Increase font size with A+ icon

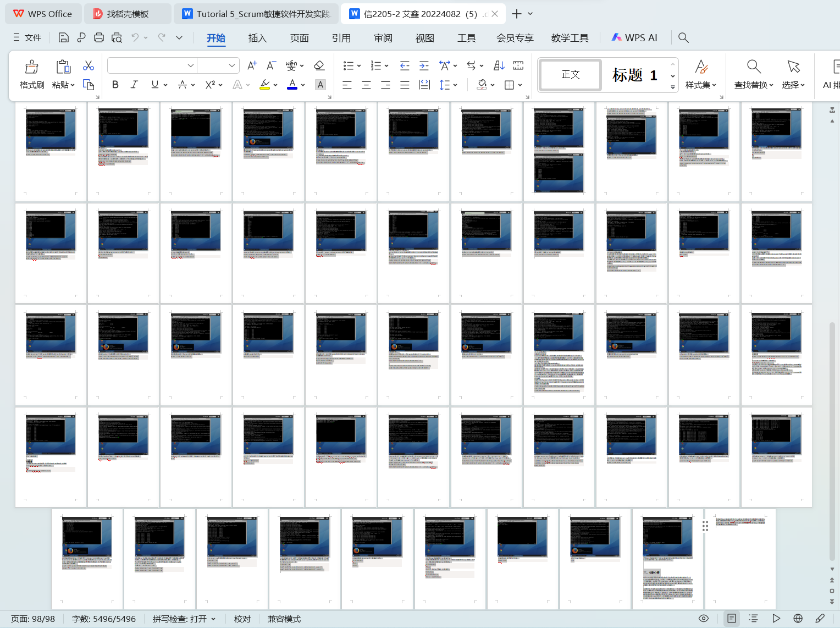coord(252,65)
